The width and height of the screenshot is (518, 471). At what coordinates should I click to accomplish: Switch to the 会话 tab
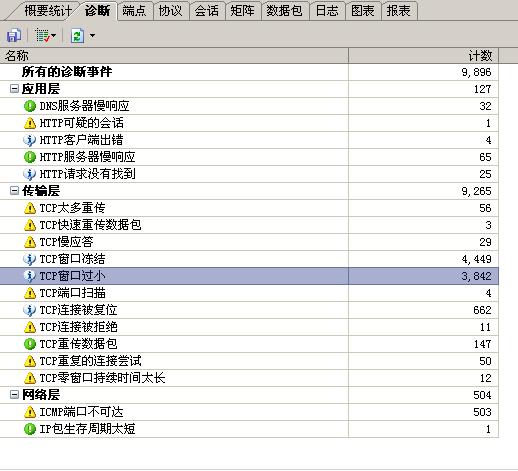pyautogui.click(x=206, y=11)
